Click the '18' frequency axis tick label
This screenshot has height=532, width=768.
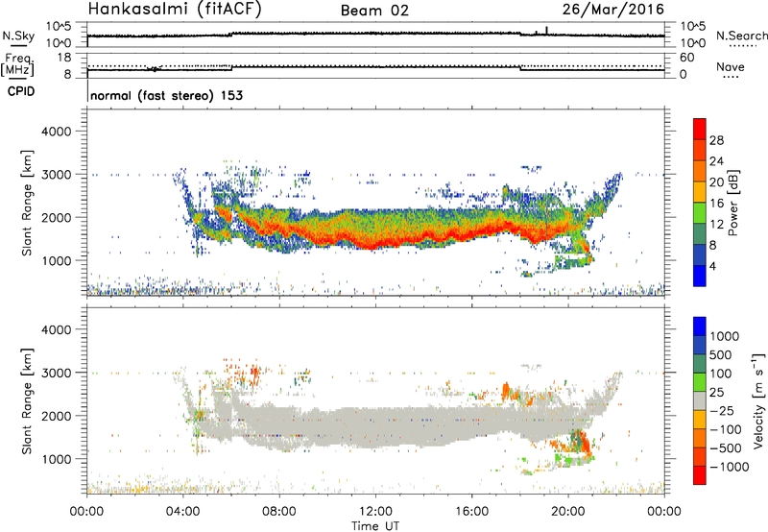pyautogui.click(x=64, y=58)
